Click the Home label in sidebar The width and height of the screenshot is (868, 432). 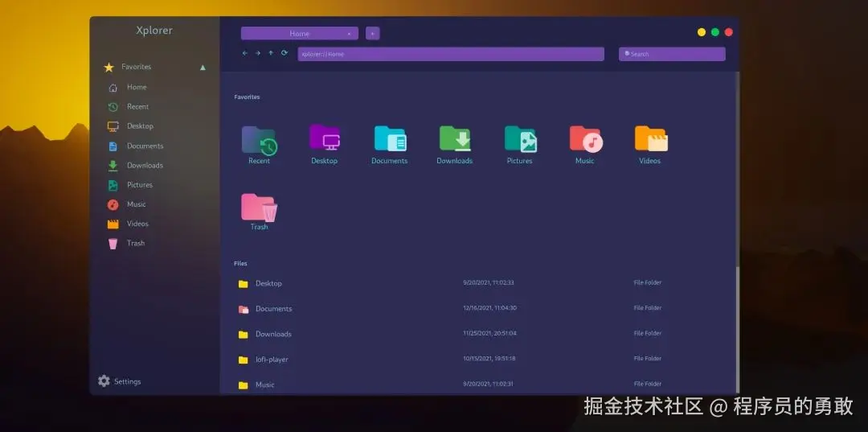[137, 87]
